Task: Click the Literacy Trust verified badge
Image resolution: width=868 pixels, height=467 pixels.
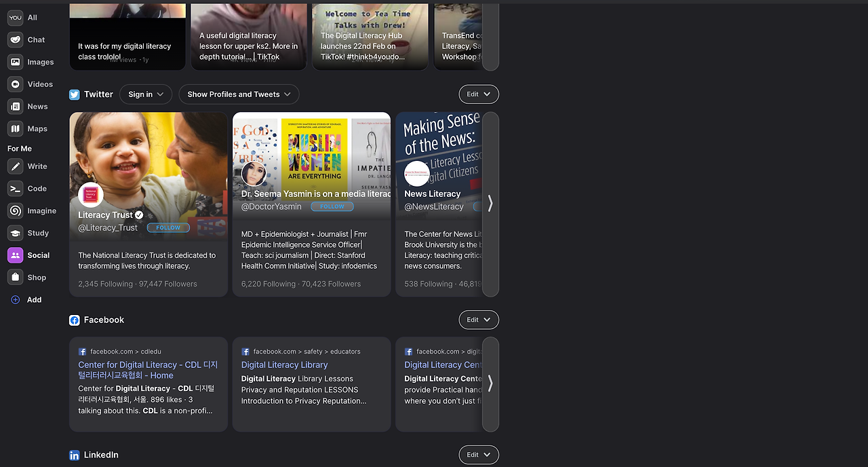Action: point(139,215)
